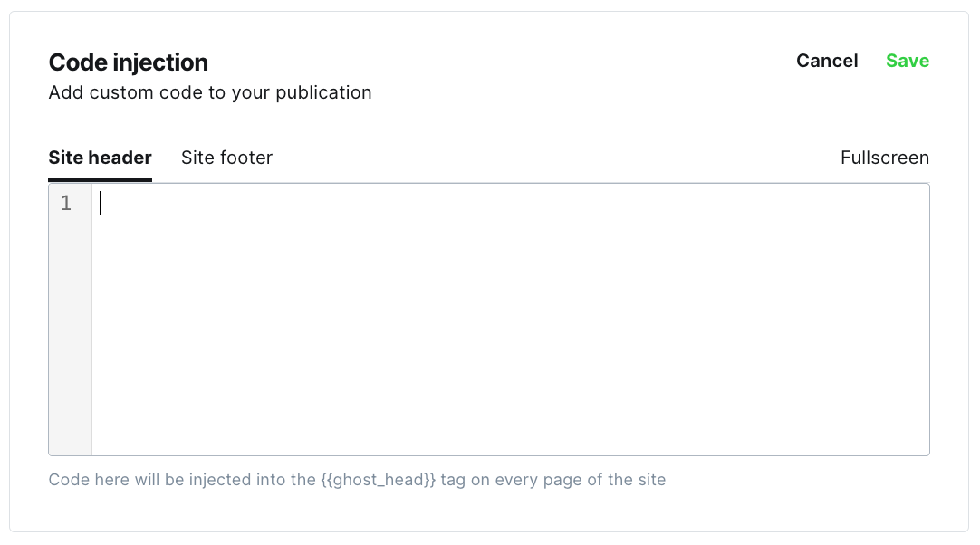
Task: Click the hint text below the editor
Action: 357,480
